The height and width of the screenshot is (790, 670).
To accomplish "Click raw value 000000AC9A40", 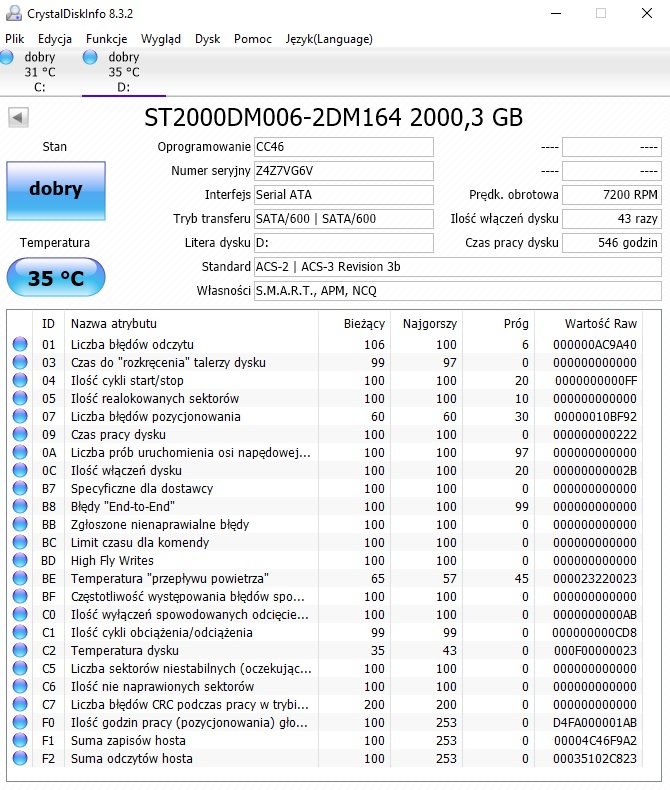I will [x=594, y=345].
